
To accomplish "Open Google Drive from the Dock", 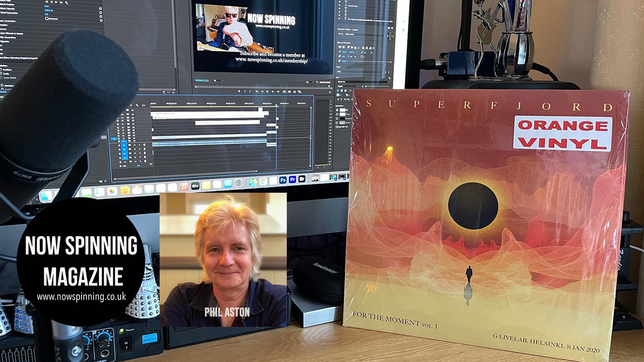I will click(x=253, y=182).
